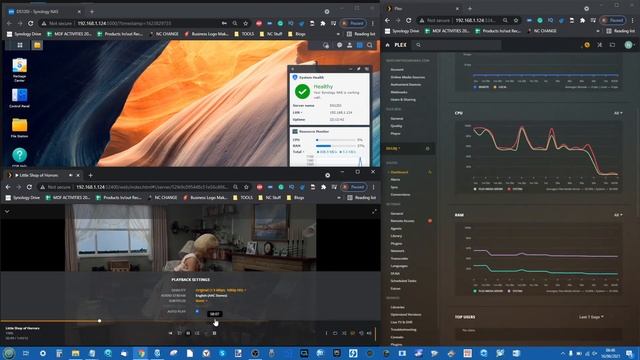Open the DSM notifications speech-bubble icon
The height and width of the screenshot is (360, 640).
[x=339, y=45]
